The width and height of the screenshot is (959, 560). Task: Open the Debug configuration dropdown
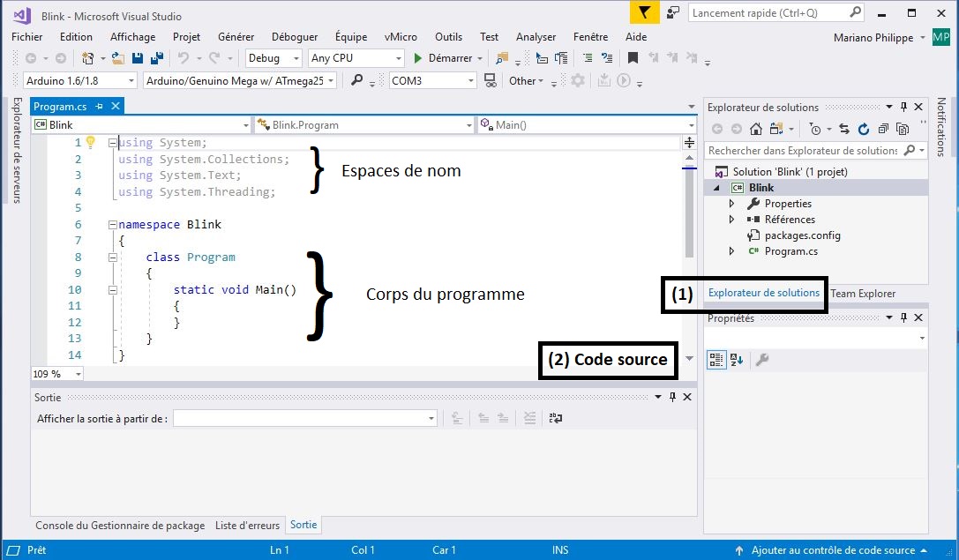coord(274,58)
